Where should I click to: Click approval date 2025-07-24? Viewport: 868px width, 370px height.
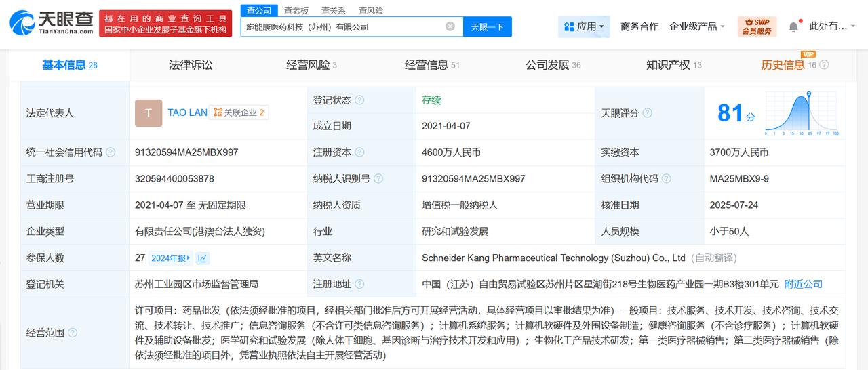coord(734,205)
